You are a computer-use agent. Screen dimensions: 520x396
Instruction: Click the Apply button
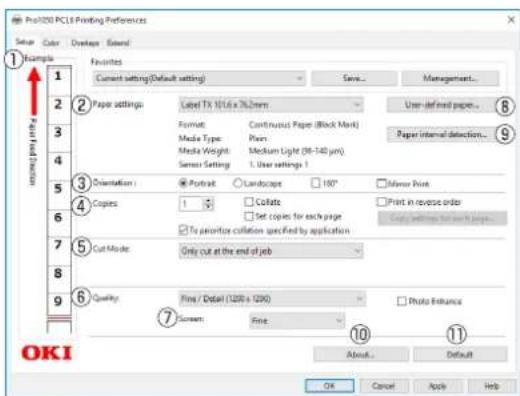coord(437,386)
